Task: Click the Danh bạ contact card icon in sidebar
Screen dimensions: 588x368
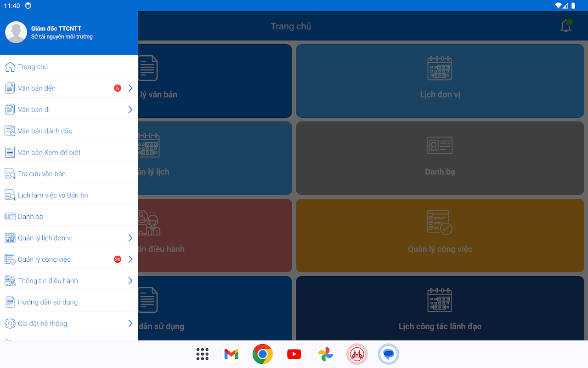Action: [10, 216]
